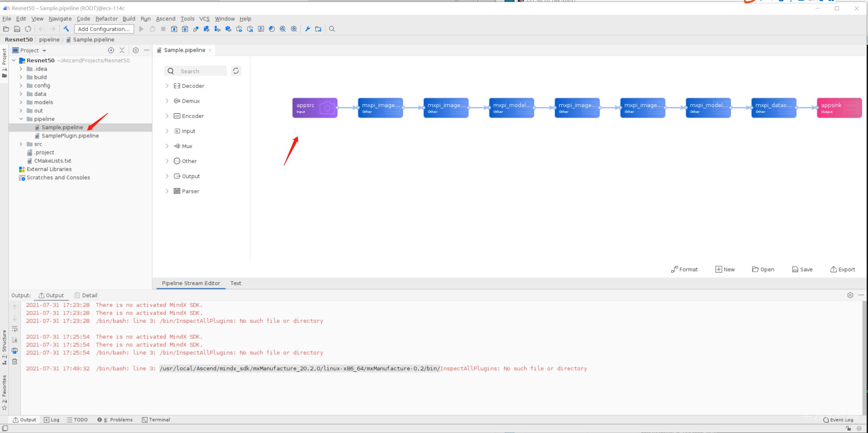Click the Add Configuration button

pos(104,29)
